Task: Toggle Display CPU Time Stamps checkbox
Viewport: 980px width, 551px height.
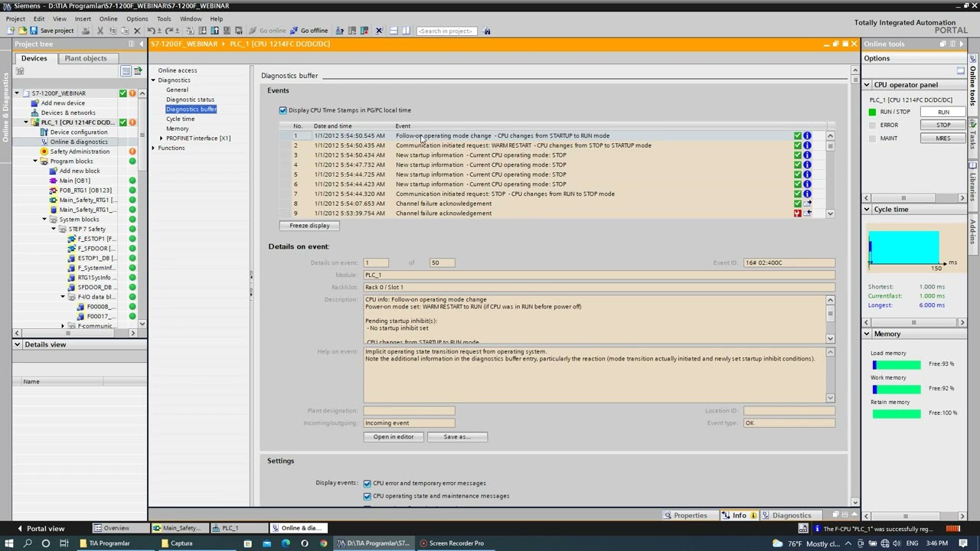Action: 283,110
